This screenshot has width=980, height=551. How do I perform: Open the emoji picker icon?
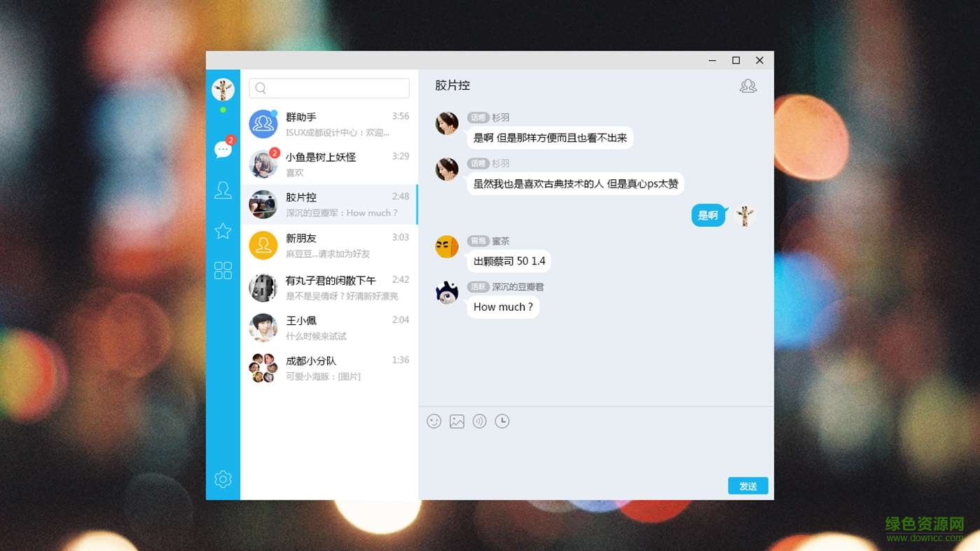434,421
